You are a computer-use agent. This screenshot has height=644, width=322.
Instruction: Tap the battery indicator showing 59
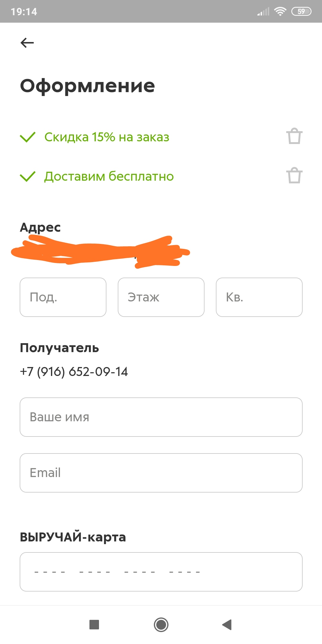coord(301,12)
